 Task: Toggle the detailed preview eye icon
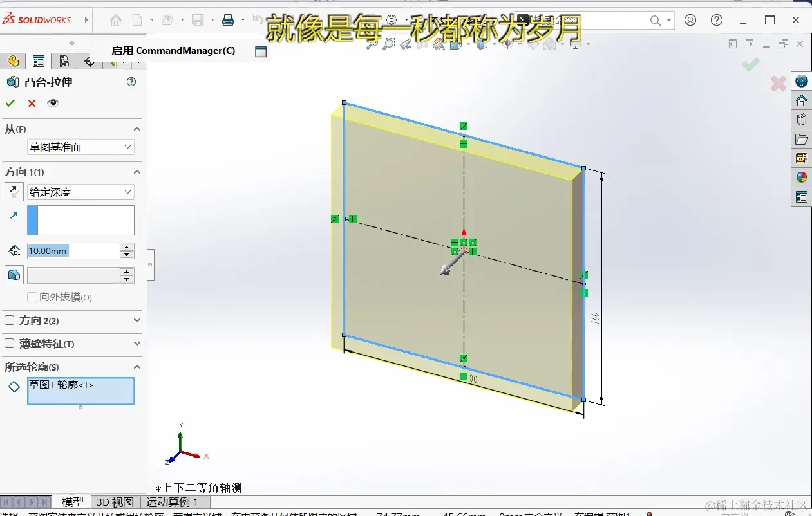[x=53, y=103]
